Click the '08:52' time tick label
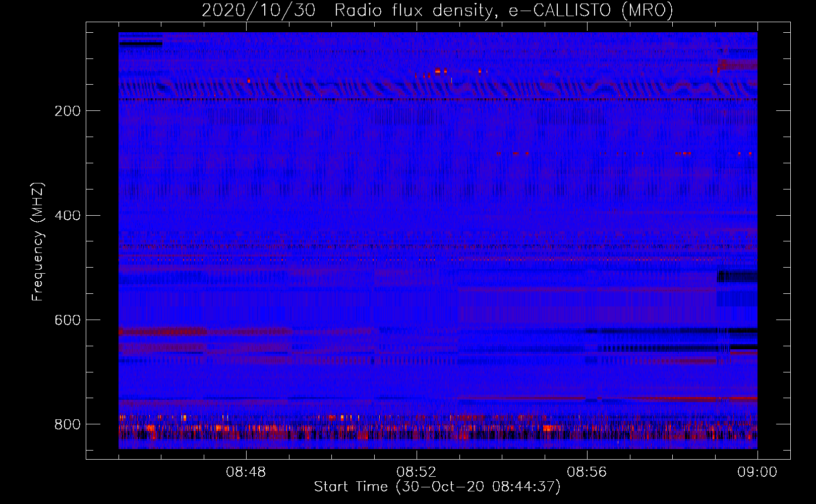Image resolution: width=816 pixels, height=504 pixels. pyautogui.click(x=417, y=472)
